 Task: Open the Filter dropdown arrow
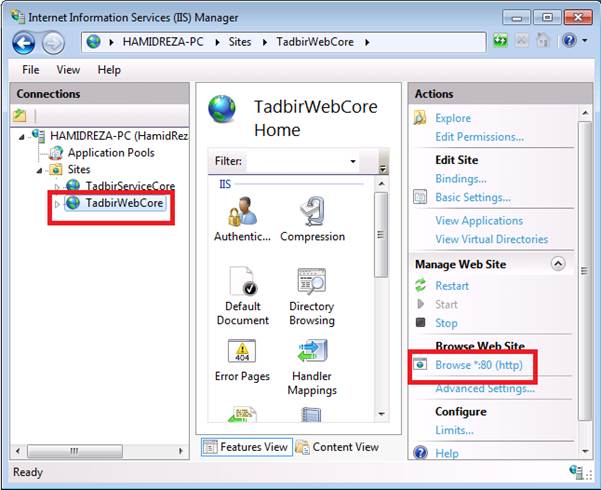(x=353, y=161)
